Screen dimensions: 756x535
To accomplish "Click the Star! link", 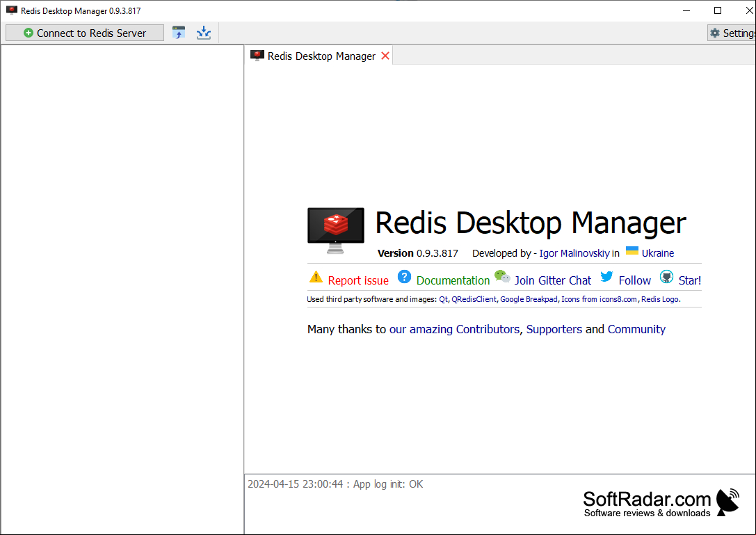I will [689, 280].
